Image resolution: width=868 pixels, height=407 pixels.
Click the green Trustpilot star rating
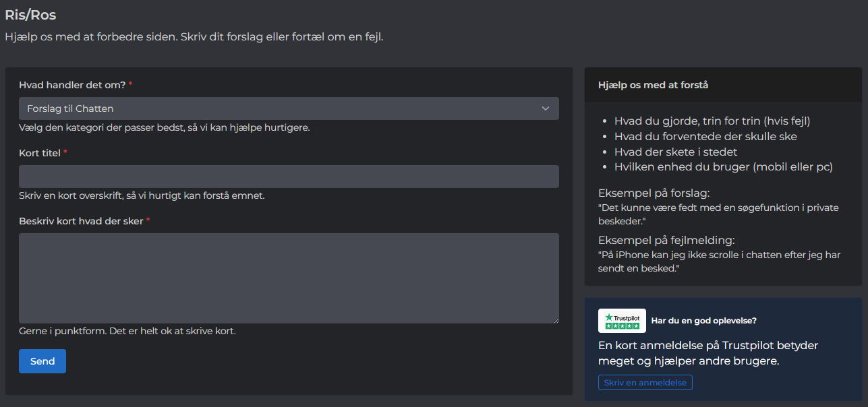(622, 326)
